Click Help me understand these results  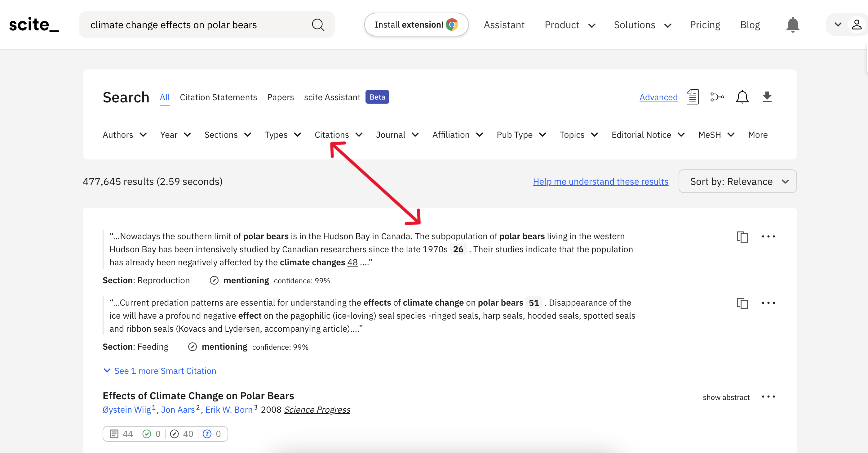(x=600, y=182)
